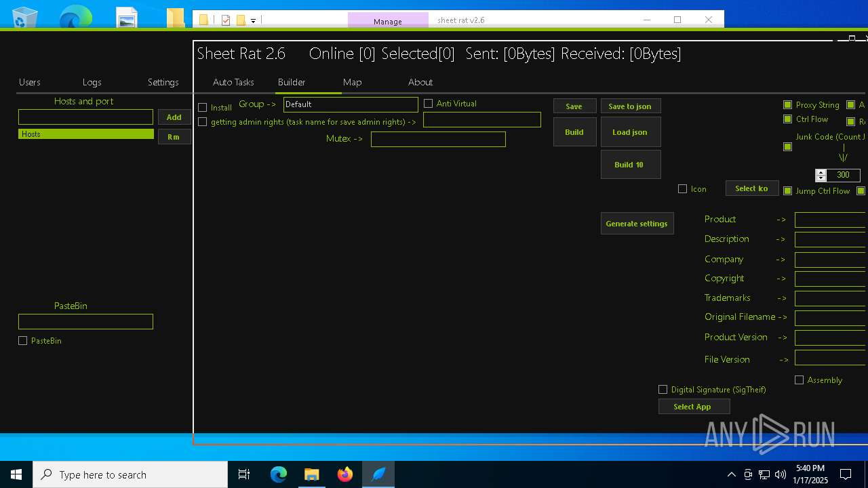Click the folder system icon in Explorer's title bar
The width and height of the screenshot is (868, 488).
[203, 20]
